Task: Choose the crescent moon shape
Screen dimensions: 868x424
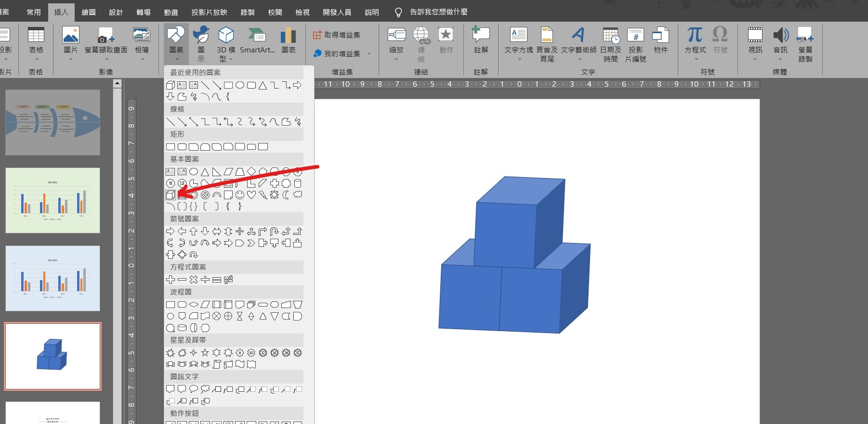Action: point(286,195)
